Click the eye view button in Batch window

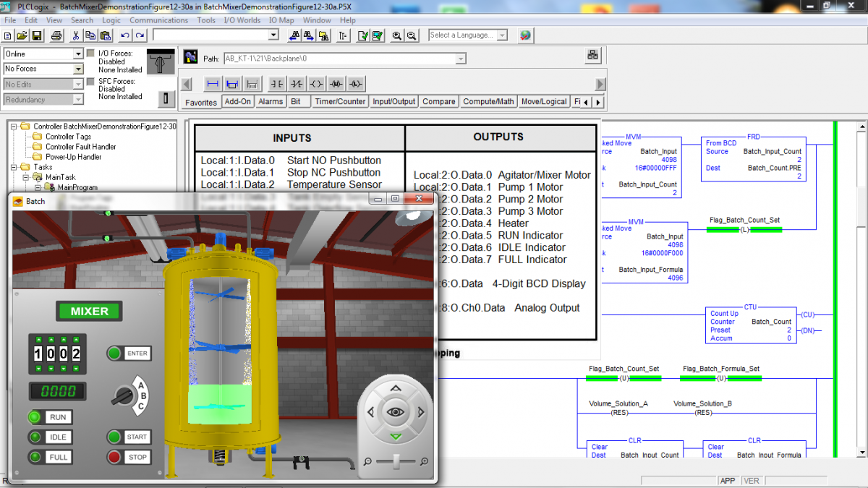click(395, 412)
